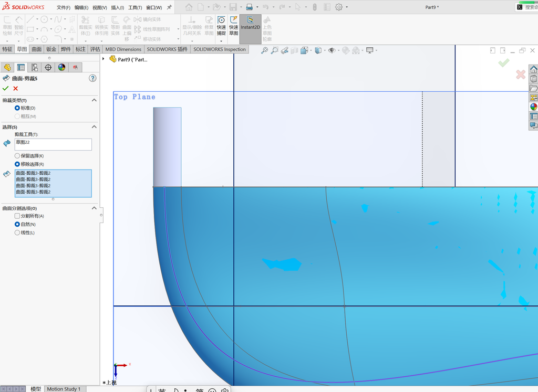Choose 移除选择(R) remove selections radio
Viewport: 538px width, 392px height.
click(x=17, y=164)
